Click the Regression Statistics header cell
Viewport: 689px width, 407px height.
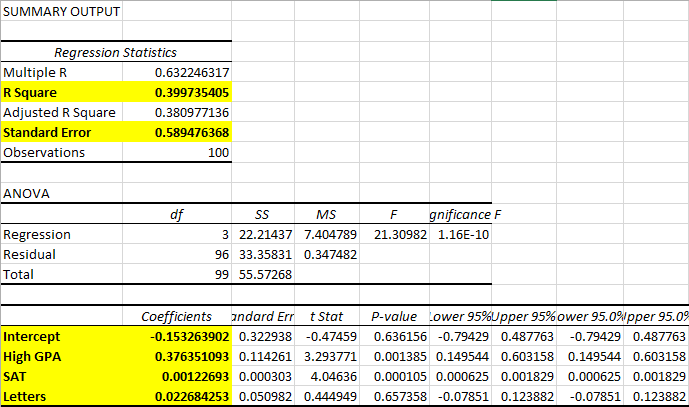point(116,52)
